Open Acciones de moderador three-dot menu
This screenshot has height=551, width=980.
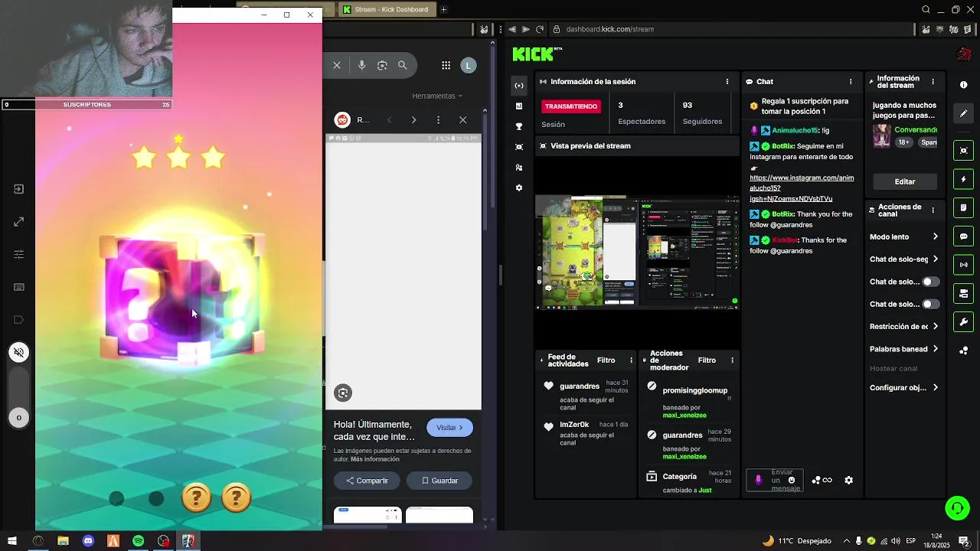point(732,360)
